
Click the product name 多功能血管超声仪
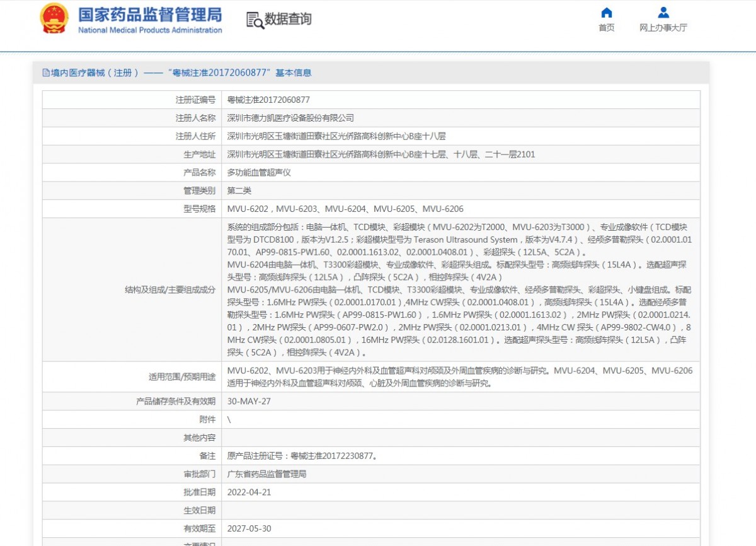[x=259, y=172]
